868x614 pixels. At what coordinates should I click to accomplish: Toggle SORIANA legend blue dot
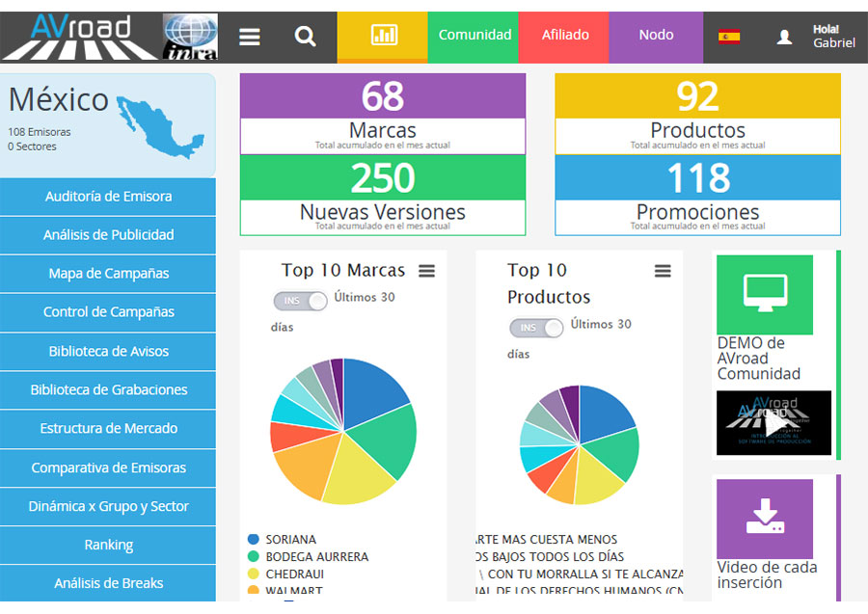coord(253,540)
